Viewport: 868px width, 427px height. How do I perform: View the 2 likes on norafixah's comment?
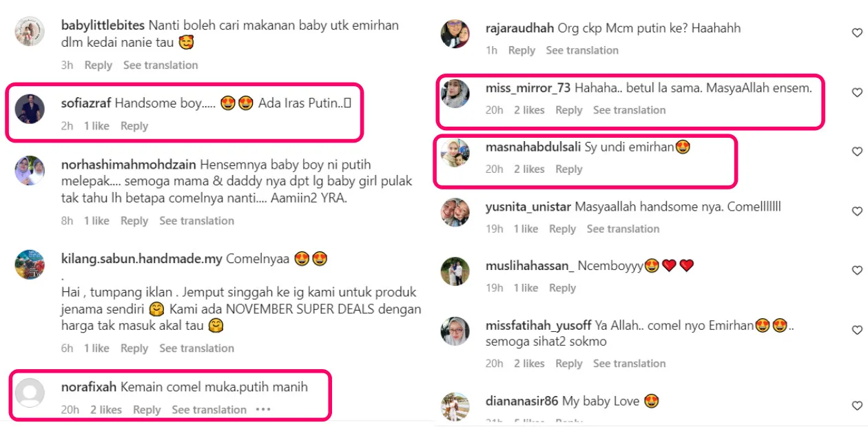[106, 410]
